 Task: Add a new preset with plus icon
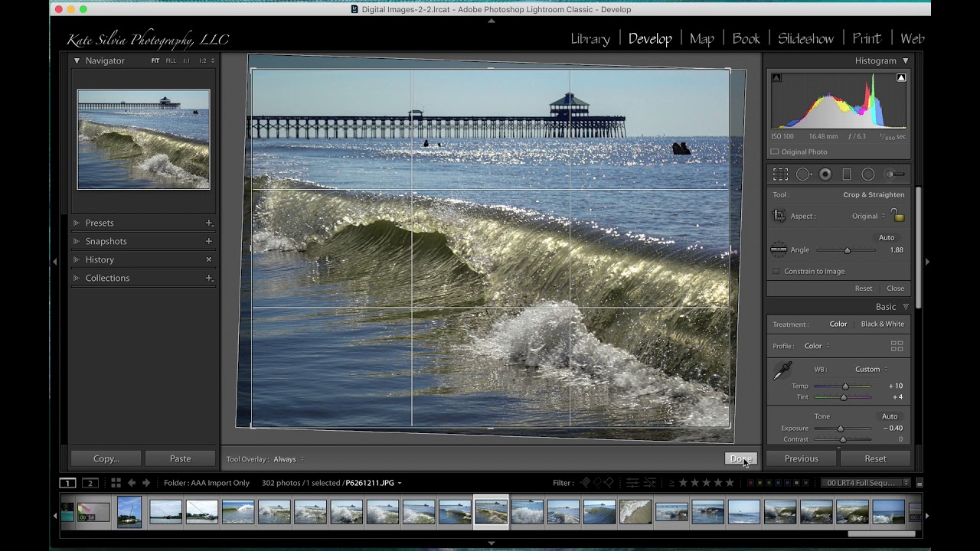click(x=208, y=223)
